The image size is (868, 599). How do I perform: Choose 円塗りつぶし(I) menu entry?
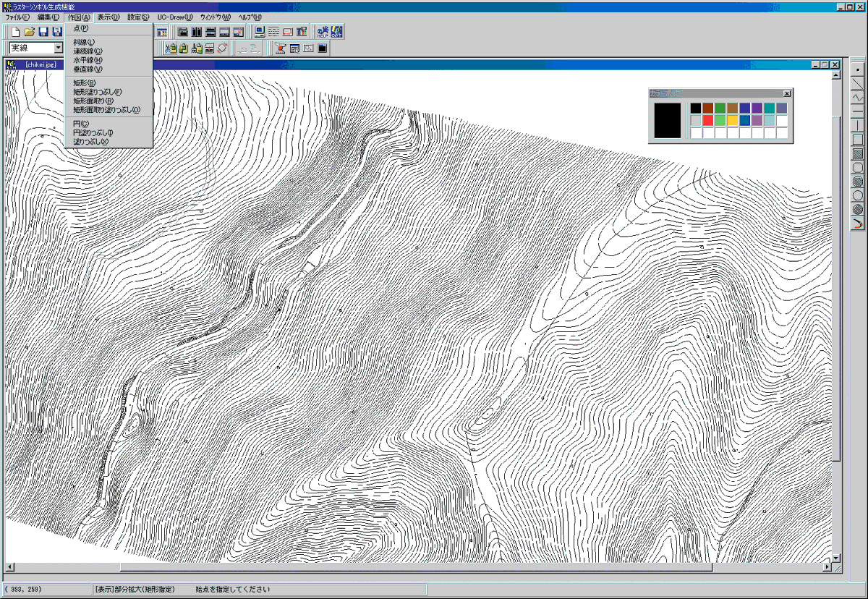(x=109, y=133)
